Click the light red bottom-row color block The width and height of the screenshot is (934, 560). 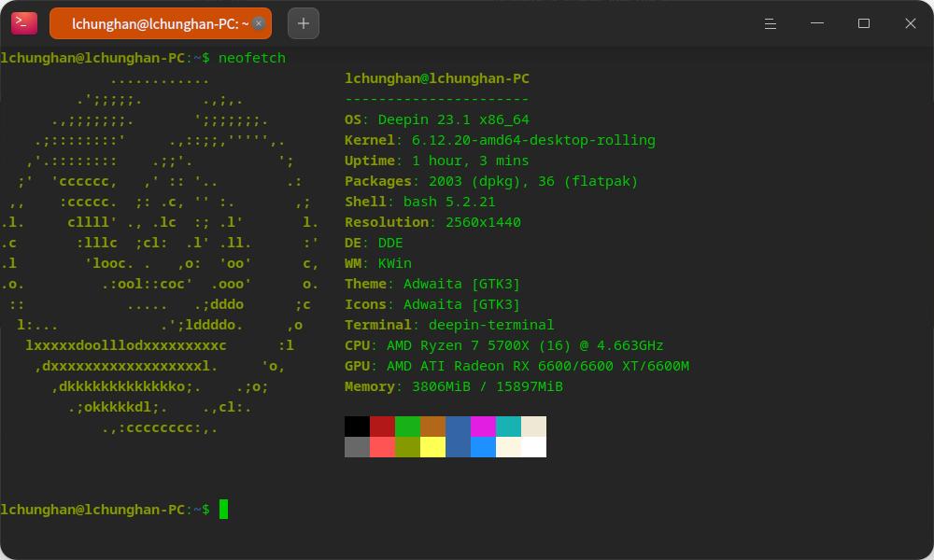click(382, 447)
